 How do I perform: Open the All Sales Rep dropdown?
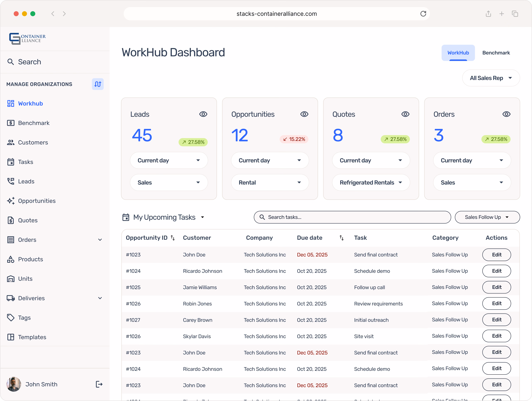click(491, 78)
